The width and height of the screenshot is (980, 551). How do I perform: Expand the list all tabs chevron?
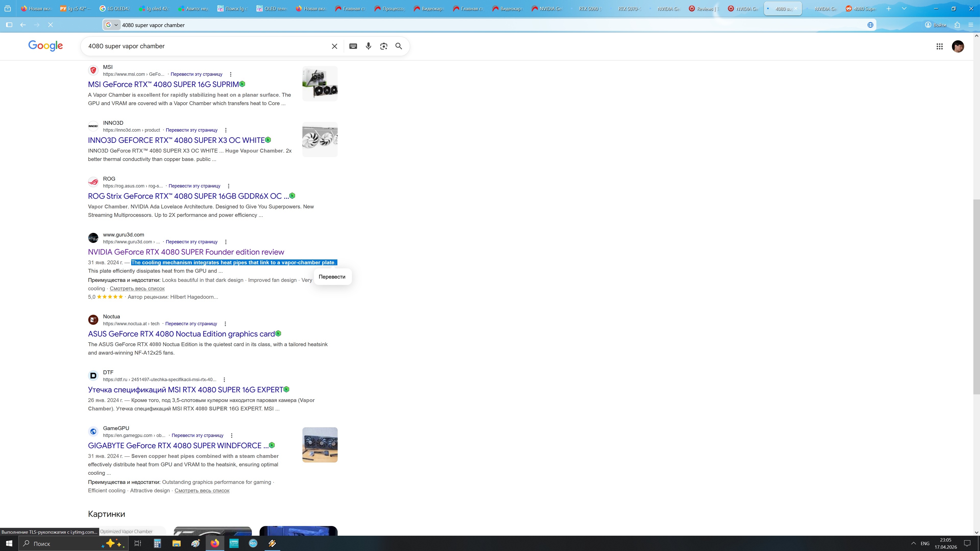pos(904,8)
